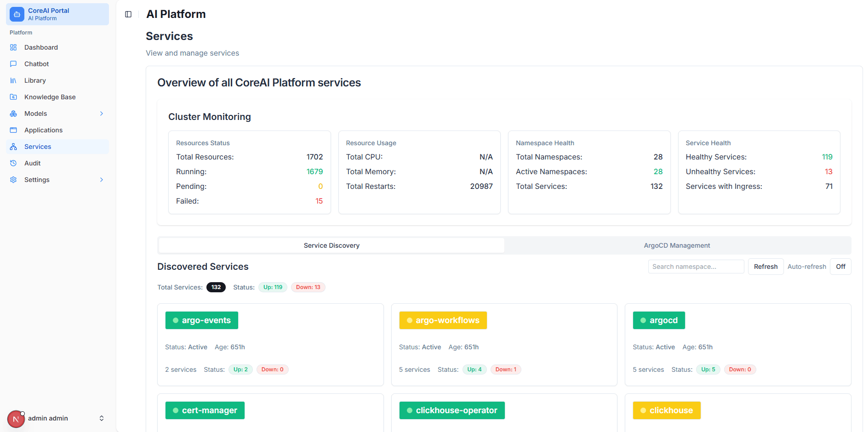Open Chatbot via its speech bubble icon

tap(13, 64)
